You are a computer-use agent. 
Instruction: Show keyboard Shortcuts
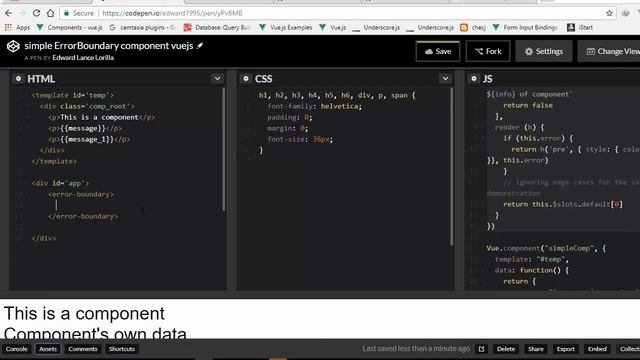(122, 349)
